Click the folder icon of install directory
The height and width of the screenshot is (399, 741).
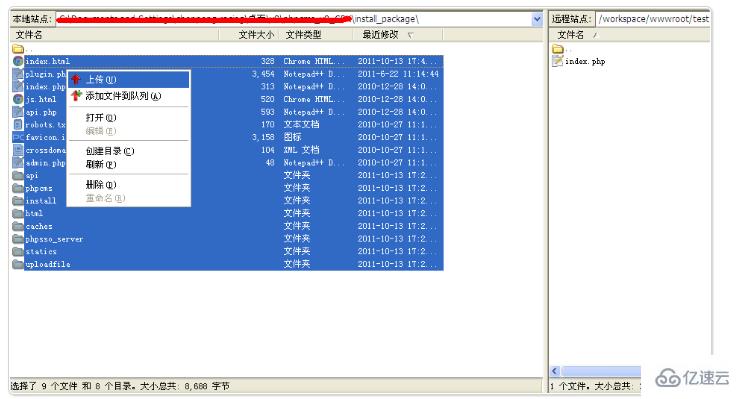(x=18, y=200)
